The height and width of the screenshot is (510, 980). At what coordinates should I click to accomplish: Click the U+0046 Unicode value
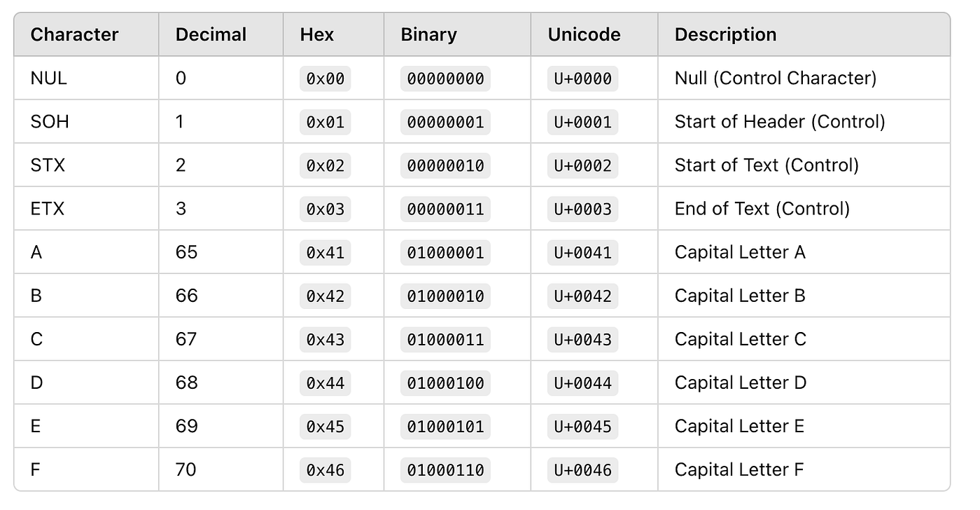[583, 469]
